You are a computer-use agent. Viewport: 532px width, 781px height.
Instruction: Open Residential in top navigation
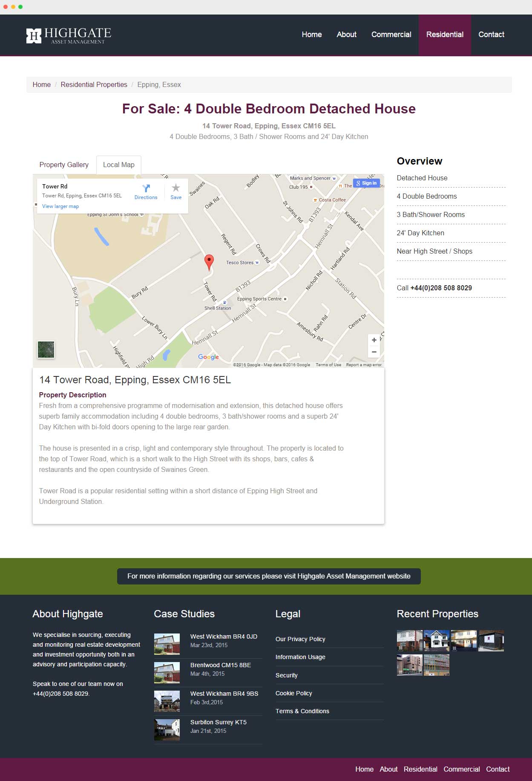point(445,35)
